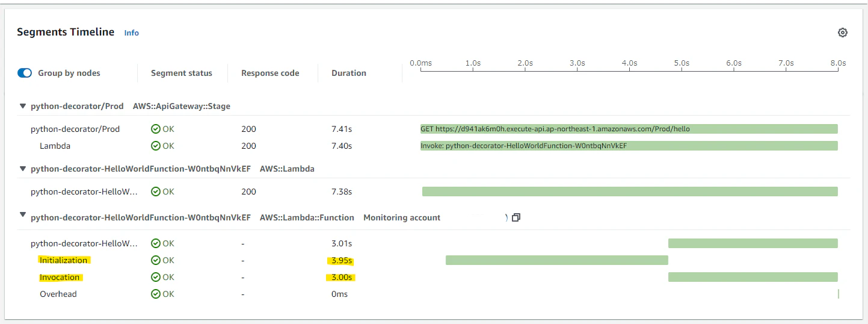Click the copy icon beside Monitoring account
The image size is (868, 324).
(x=516, y=217)
